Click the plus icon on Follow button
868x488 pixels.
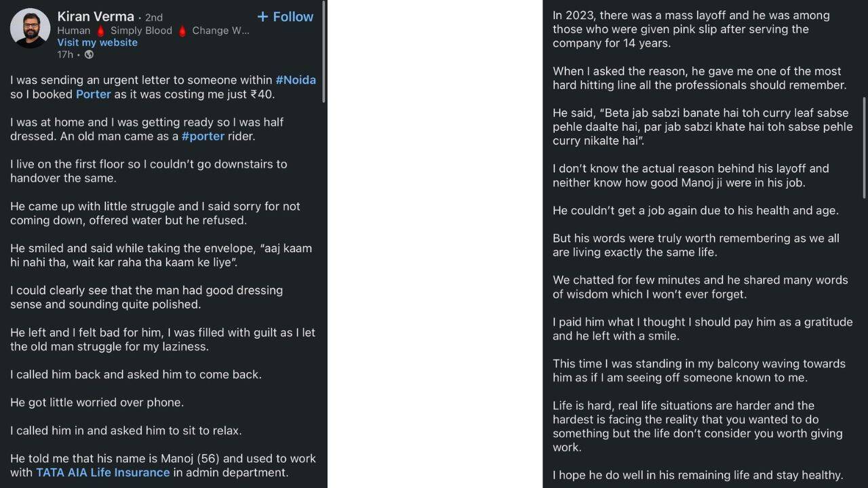click(x=262, y=17)
